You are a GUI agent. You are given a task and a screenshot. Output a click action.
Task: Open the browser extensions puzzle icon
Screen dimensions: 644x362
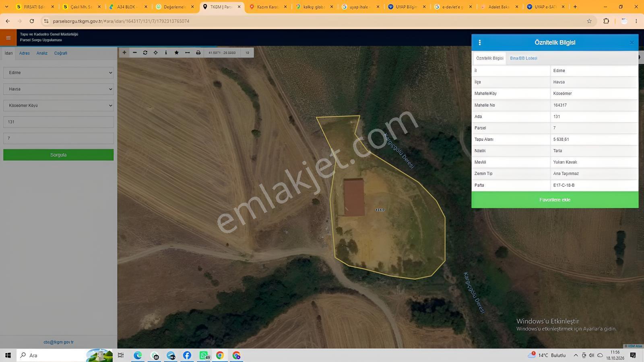tap(606, 21)
